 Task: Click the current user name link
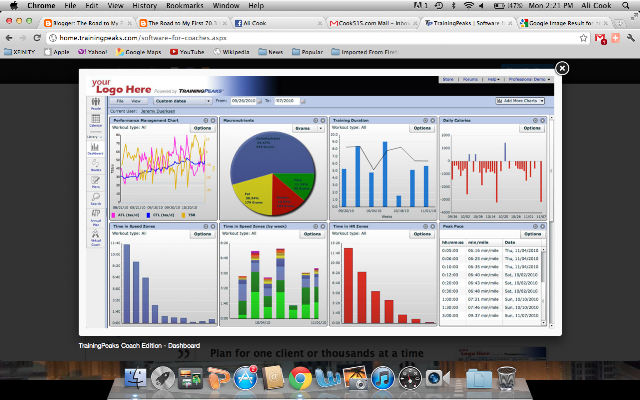pos(158,111)
